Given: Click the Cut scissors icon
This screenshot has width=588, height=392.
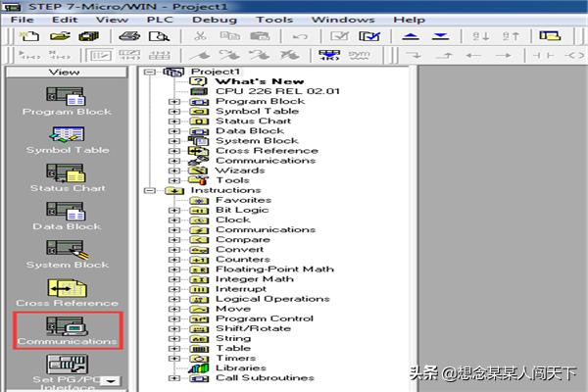Looking at the screenshot, I should pos(200,36).
